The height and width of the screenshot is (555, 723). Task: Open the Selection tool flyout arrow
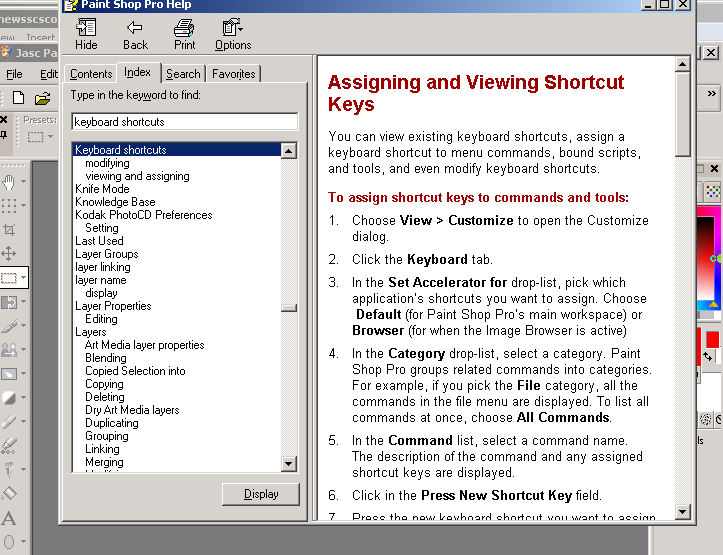pyautogui.click(x=24, y=279)
